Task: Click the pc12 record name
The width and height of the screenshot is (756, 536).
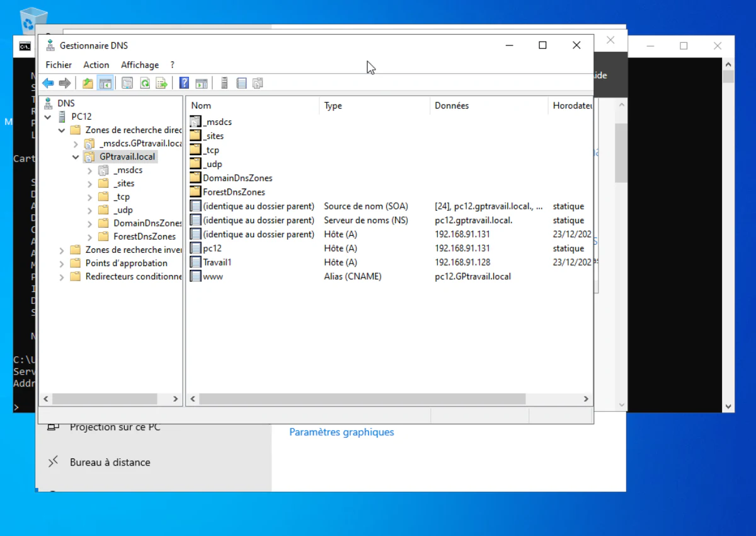Action: [x=212, y=248]
